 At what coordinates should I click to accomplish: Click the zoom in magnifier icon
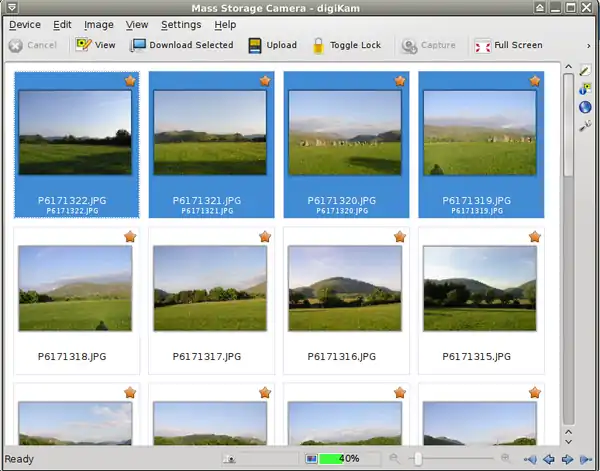(505, 459)
